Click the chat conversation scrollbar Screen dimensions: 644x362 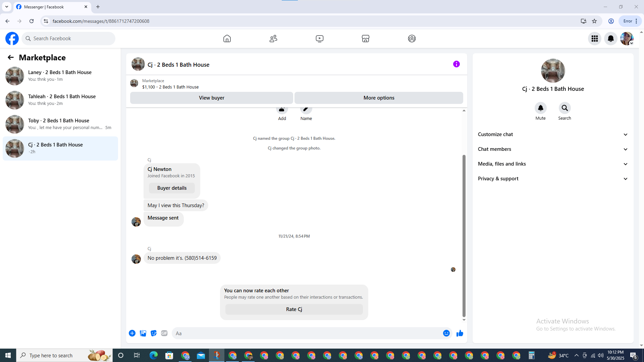(x=464, y=236)
